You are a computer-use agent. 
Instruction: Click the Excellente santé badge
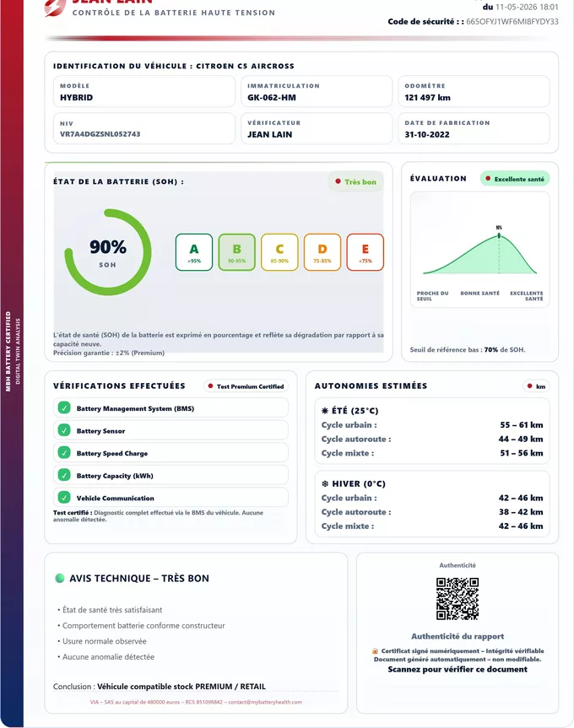(515, 179)
